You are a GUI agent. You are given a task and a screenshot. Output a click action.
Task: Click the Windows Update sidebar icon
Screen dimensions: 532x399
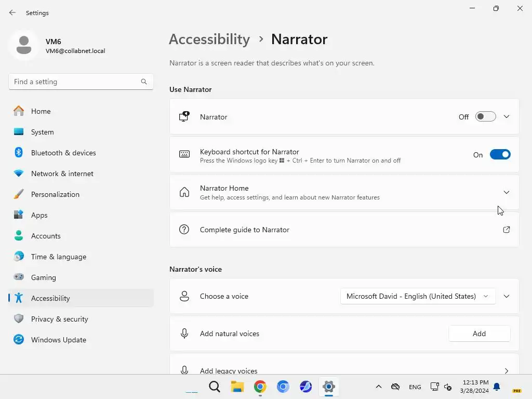[19, 340]
